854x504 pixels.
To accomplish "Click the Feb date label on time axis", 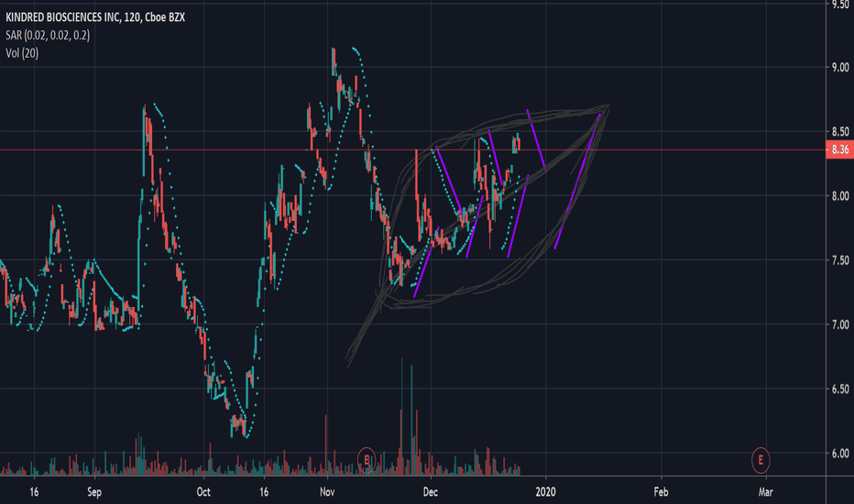I will point(661,492).
